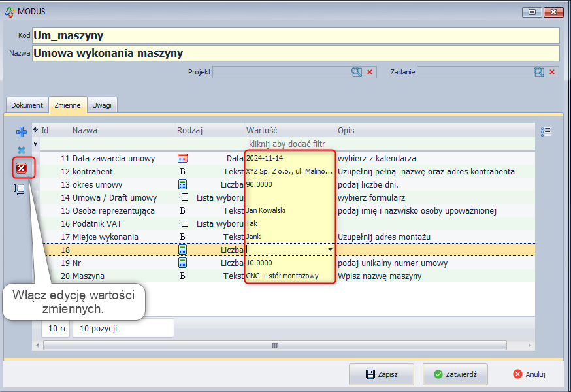Click the calendar icon in row 11
The image size is (571, 392).
tap(183, 158)
